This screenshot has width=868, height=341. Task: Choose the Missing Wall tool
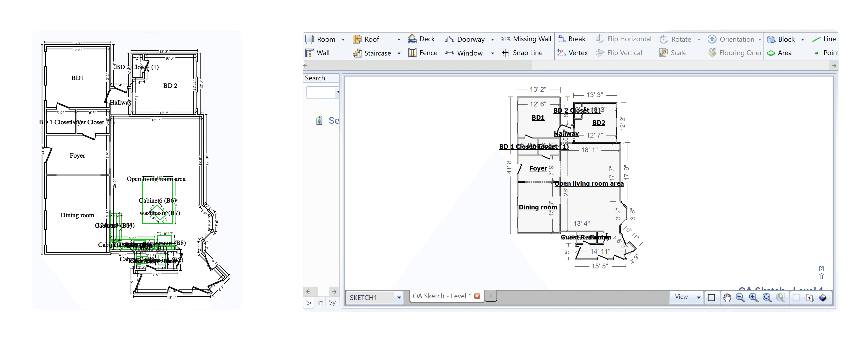526,39
